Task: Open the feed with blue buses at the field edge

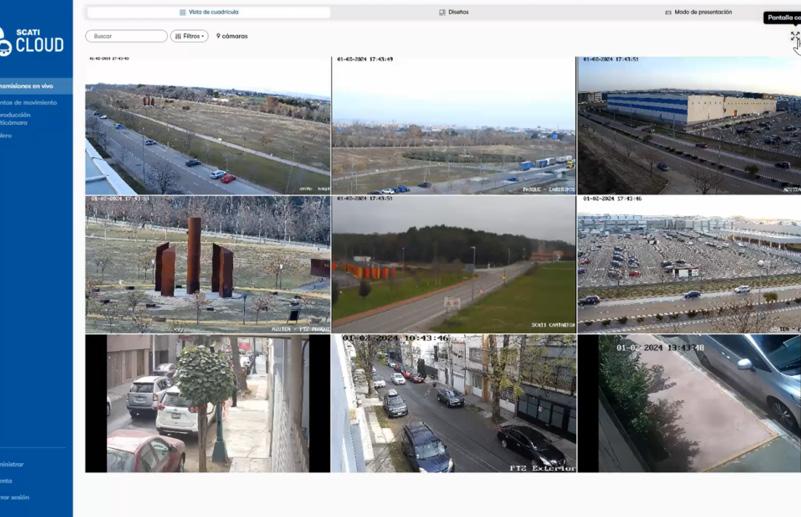Action: (x=454, y=125)
